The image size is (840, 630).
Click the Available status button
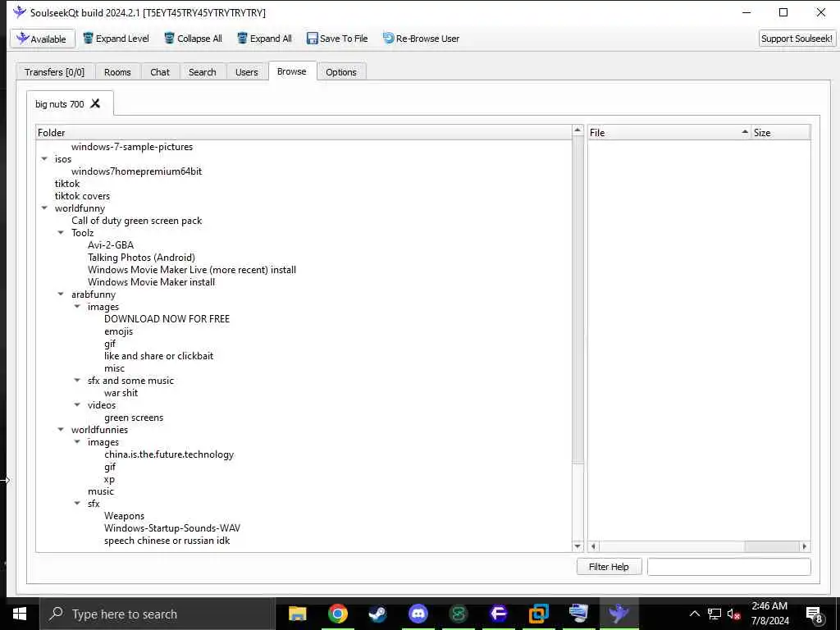43,39
